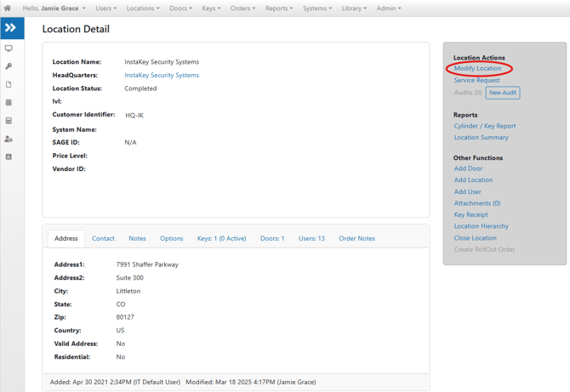Viewport: 570px width, 392px height.
Task: Click the document icon in left sidebar
Action: (x=9, y=85)
